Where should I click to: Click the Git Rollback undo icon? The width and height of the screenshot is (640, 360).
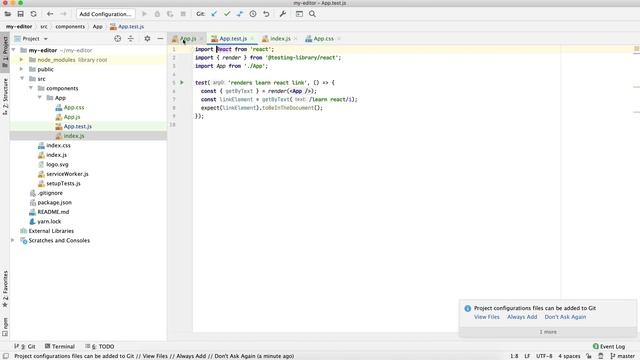pyautogui.click(x=266, y=14)
